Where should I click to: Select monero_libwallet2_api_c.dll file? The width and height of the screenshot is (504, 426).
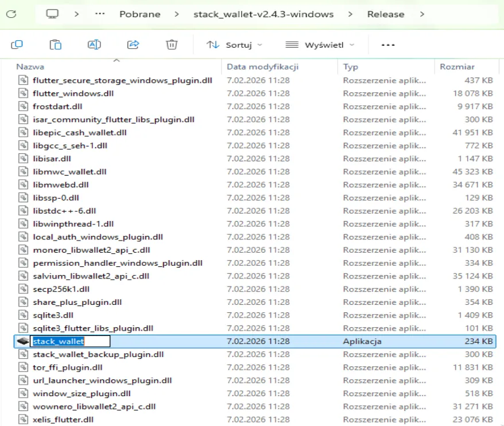pyautogui.click(x=92, y=250)
